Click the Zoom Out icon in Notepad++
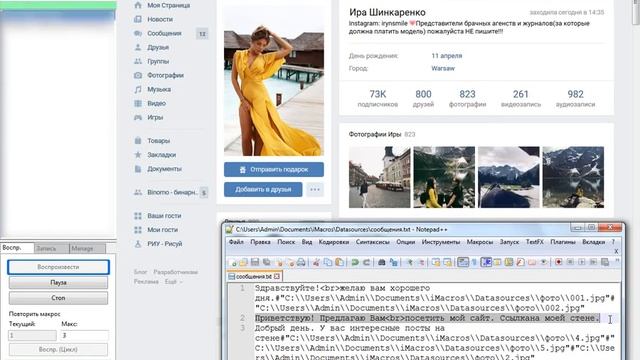Viewport: 640px width, 360px height. coord(421,262)
